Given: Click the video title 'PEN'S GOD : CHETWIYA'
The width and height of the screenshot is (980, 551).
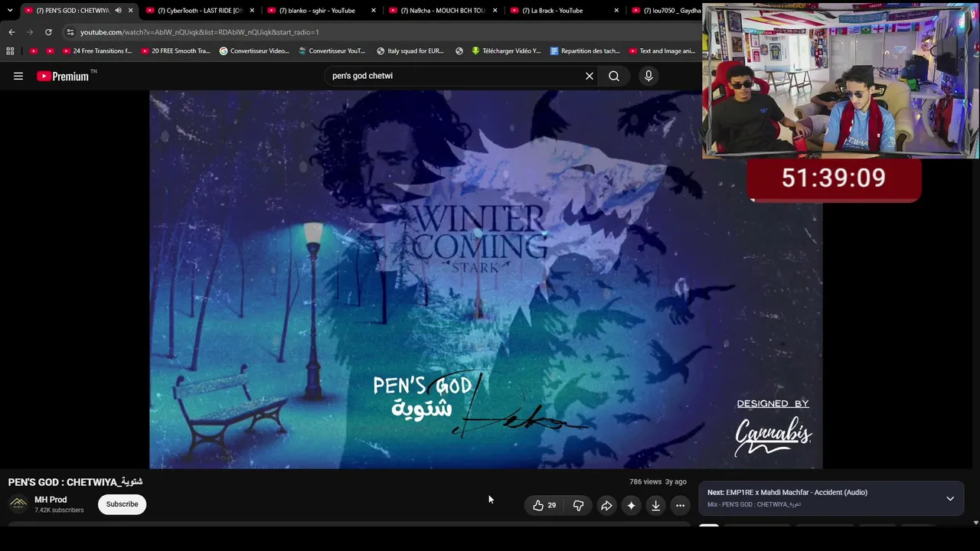Looking at the screenshot, I should tap(75, 482).
